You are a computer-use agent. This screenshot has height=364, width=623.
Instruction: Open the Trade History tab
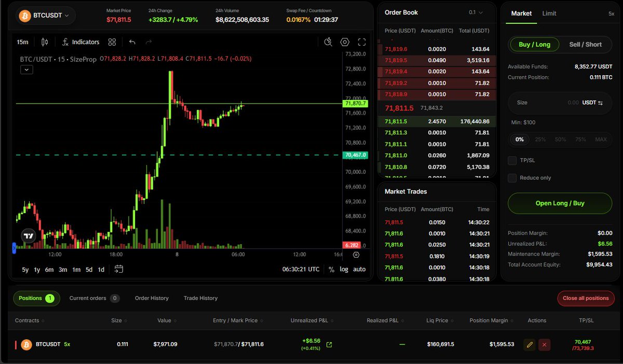tap(200, 298)
